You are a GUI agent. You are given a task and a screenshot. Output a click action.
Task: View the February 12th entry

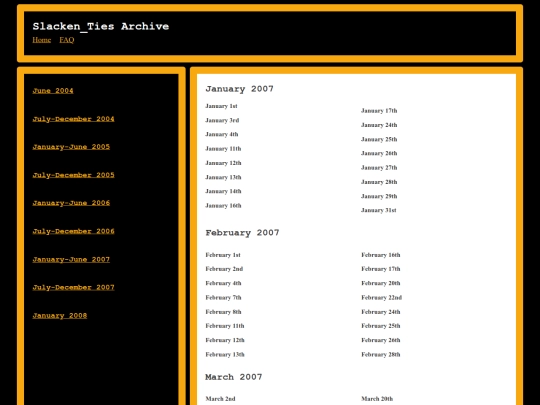point(225,340)
